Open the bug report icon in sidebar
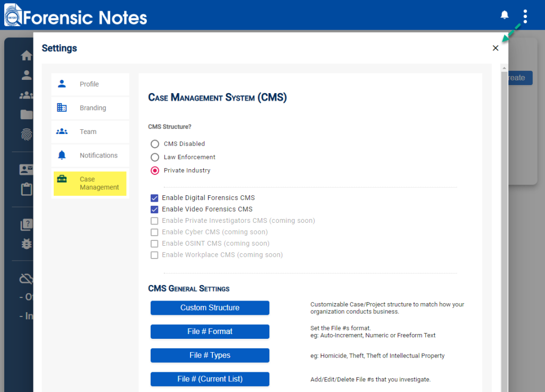545x392 pixels. [27, 244]
